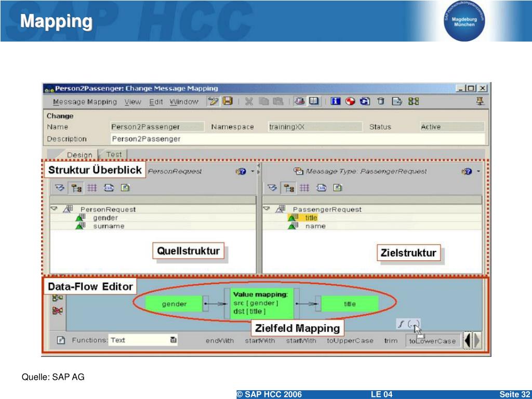Click the green gender box in data-flow editor

[x=174, y=303]
